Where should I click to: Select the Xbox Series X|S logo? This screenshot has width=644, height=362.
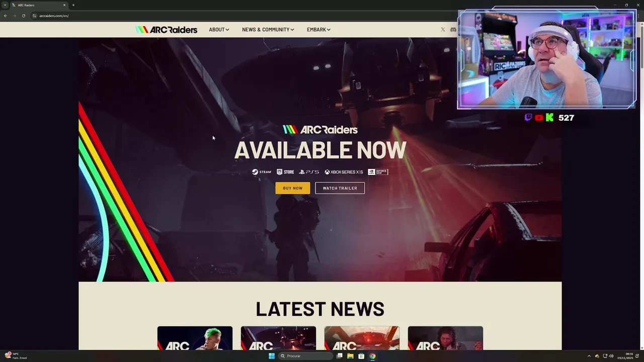[344, 172]
